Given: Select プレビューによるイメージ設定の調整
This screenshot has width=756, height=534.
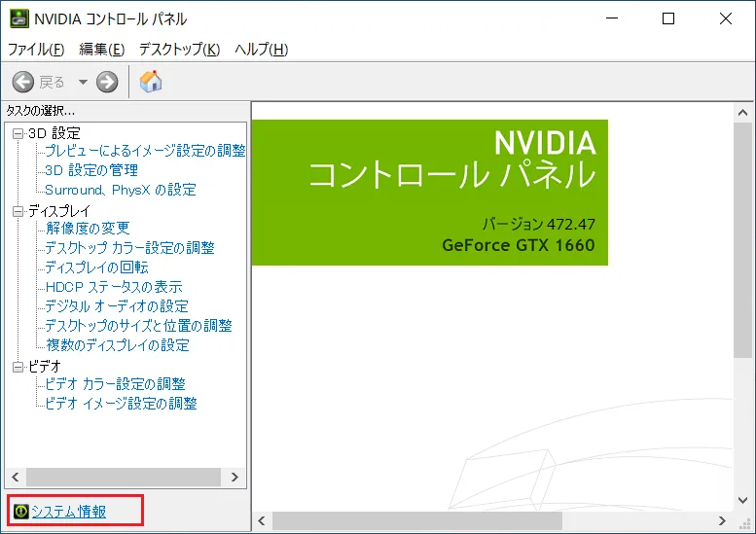Looking at the screenshot, I should click(145, 151).
